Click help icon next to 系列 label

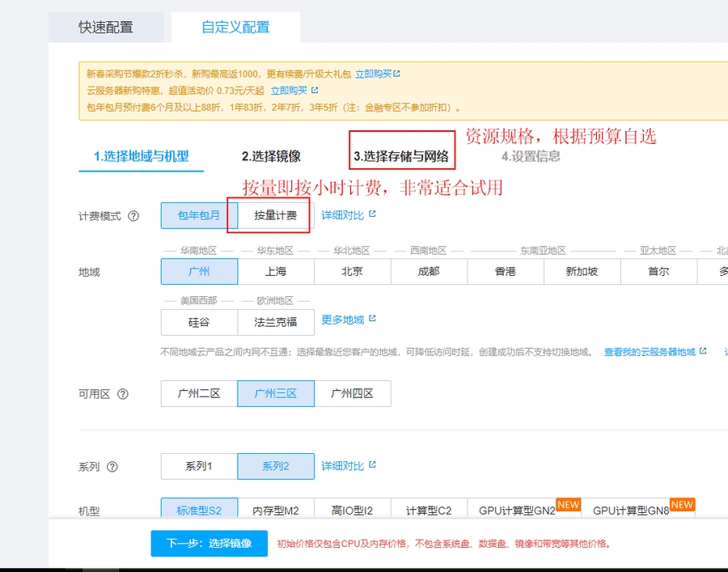pyautogui.click(x=112, y=467)
